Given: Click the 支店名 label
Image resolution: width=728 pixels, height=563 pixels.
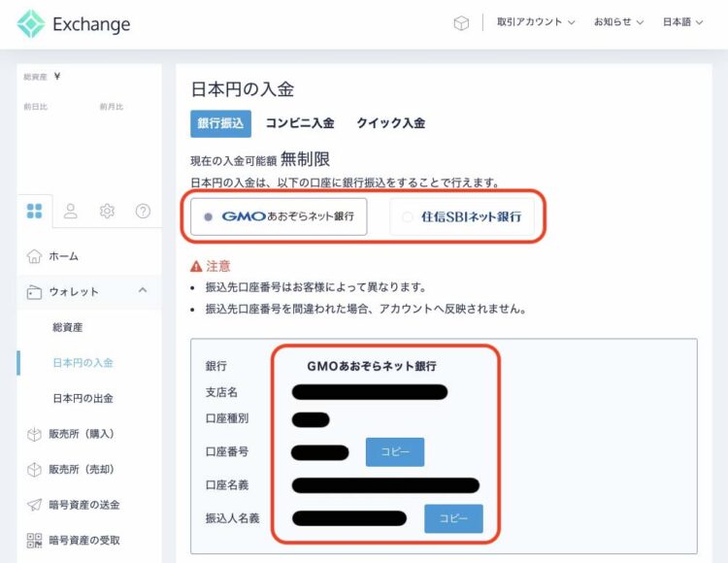Looking at the screenshot, I should tap(221, 392).
